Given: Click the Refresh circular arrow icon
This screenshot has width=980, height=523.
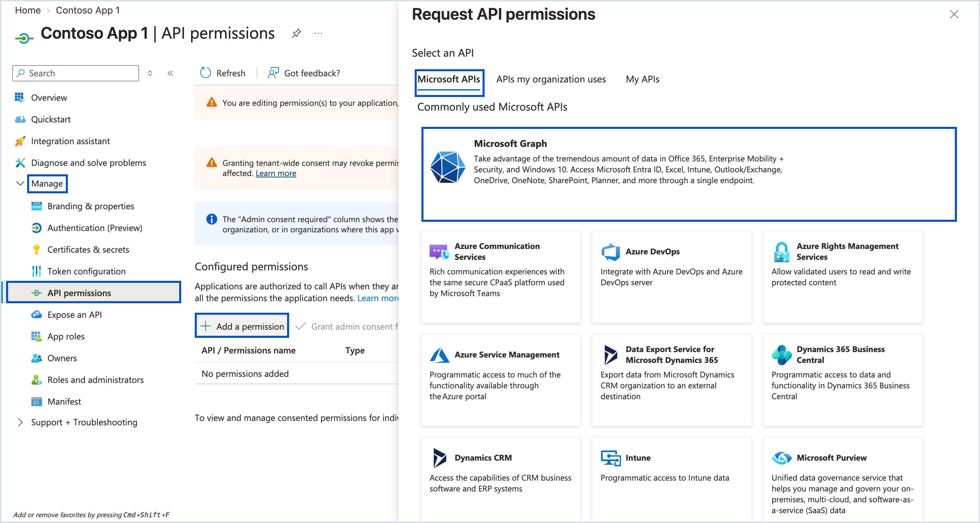Looking at the screenshot, I should [205, 73].
